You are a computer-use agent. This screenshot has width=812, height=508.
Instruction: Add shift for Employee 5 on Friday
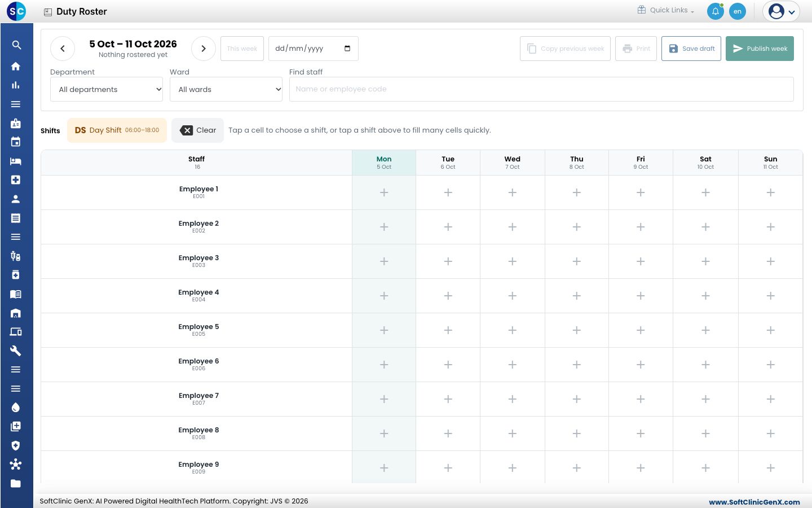[641, 330]
